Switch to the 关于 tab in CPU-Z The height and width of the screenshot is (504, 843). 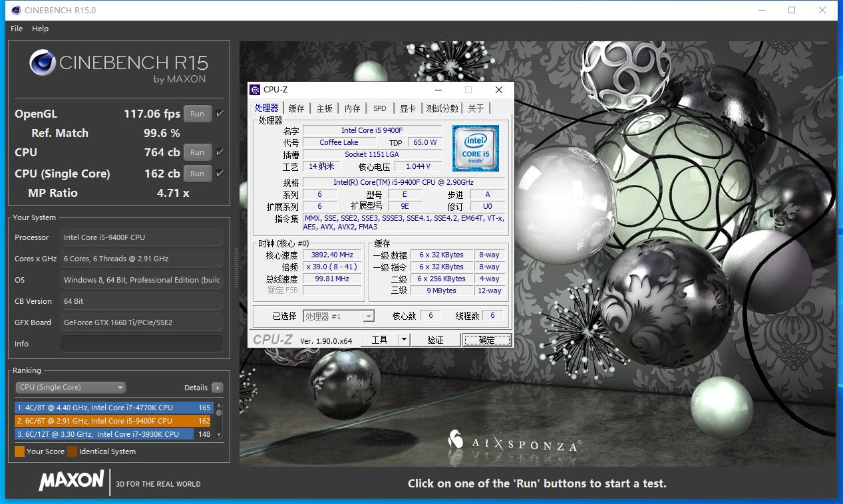476,108
